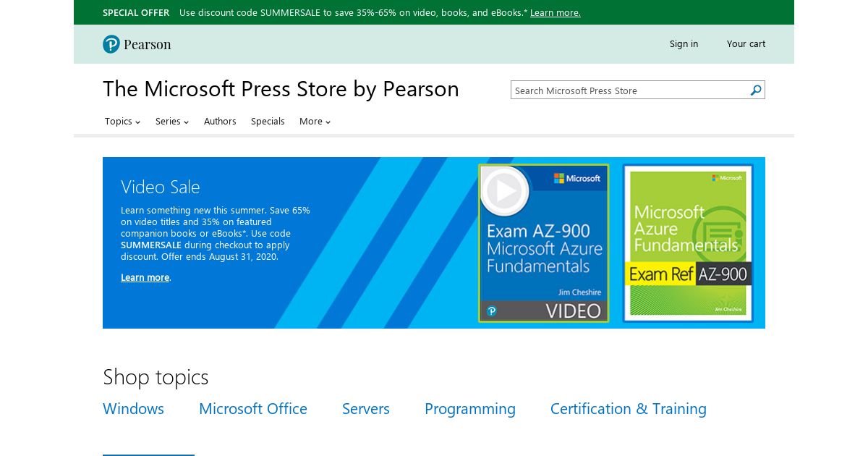868x456 pixels.
Task: Open the Servers shop topic
Action: 366,409
